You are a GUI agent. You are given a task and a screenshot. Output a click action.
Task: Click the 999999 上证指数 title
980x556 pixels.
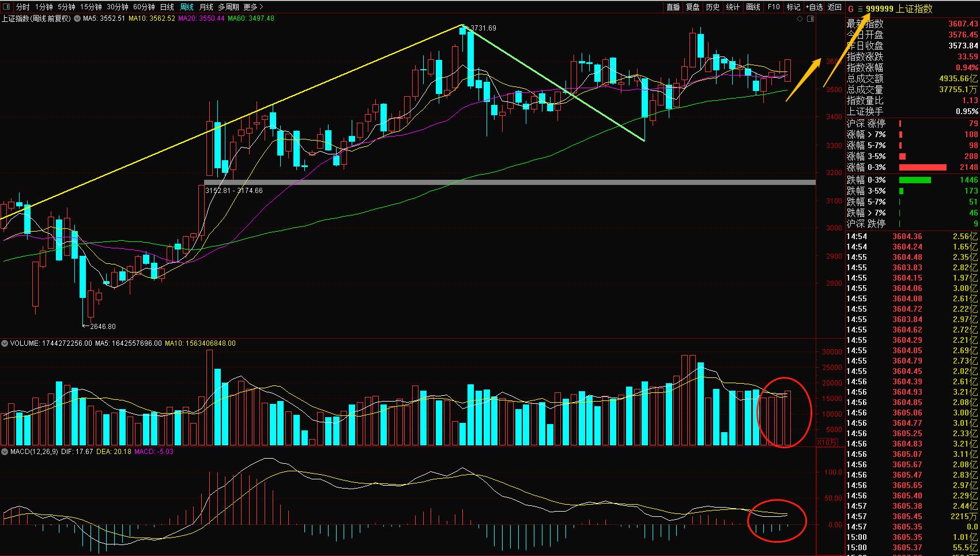pos(899,9)
